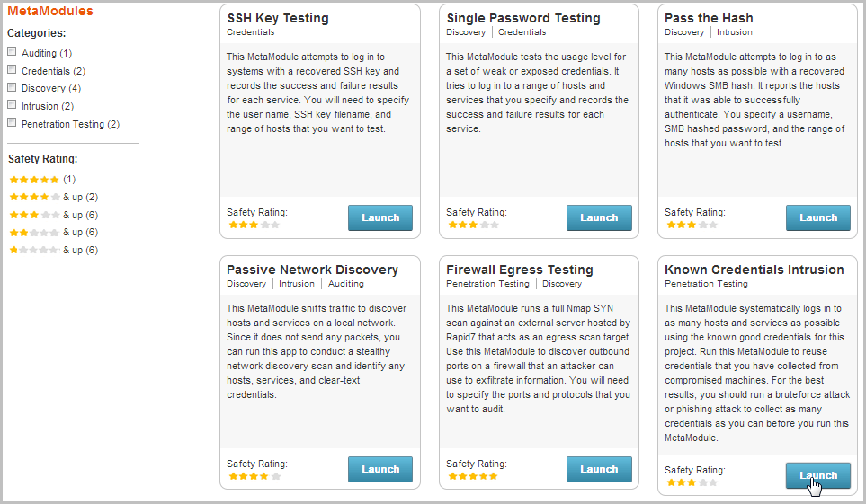Filter by two stars & up rating
866x504 pixels.
point(34,232)
